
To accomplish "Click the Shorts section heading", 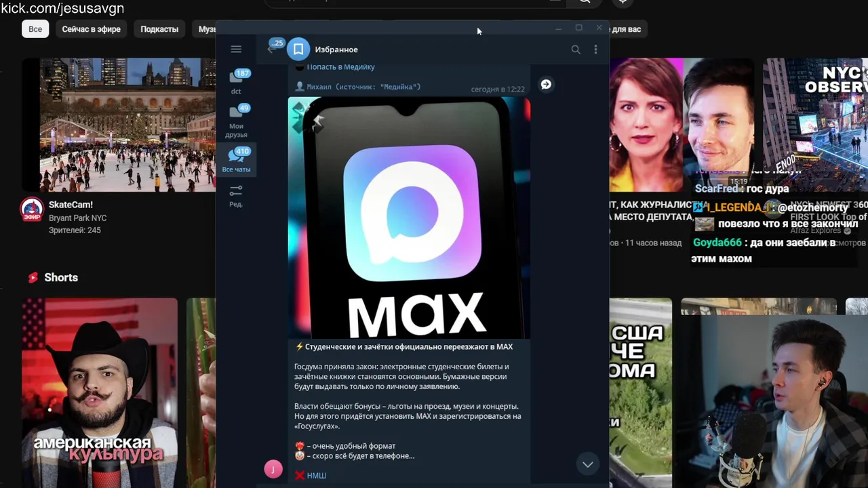I will (x=61, y=277).
